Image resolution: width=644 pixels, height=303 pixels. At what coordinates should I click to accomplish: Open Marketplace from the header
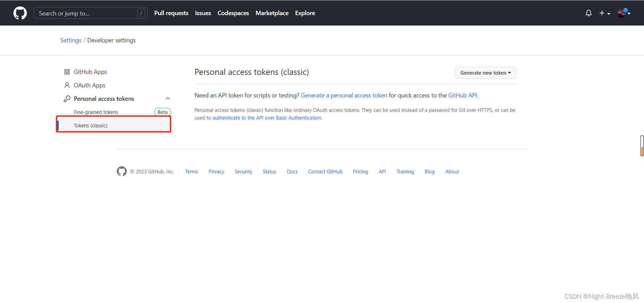point(272,13)
